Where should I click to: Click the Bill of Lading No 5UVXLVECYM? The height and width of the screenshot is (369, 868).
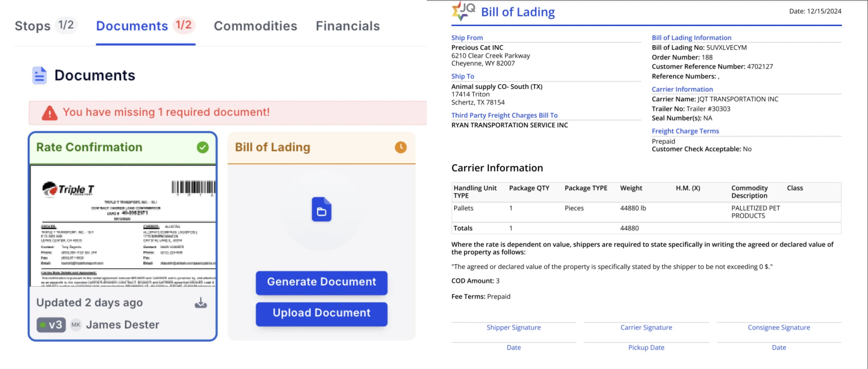pos(699,47)
